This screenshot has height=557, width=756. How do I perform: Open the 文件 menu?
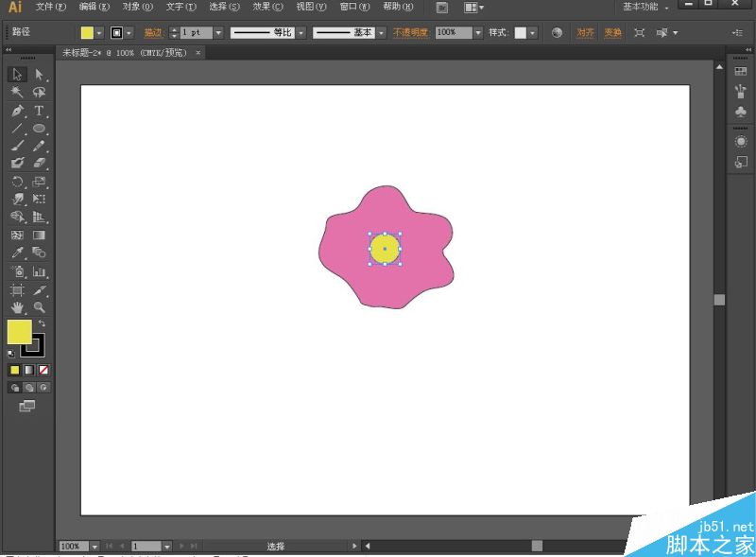51,7
